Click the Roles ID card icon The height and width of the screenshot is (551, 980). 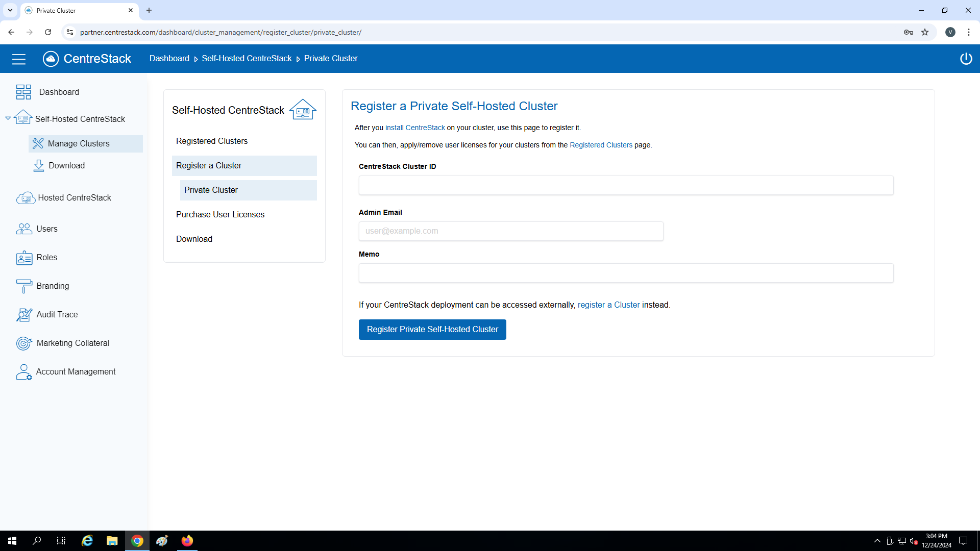pos(24,258)
